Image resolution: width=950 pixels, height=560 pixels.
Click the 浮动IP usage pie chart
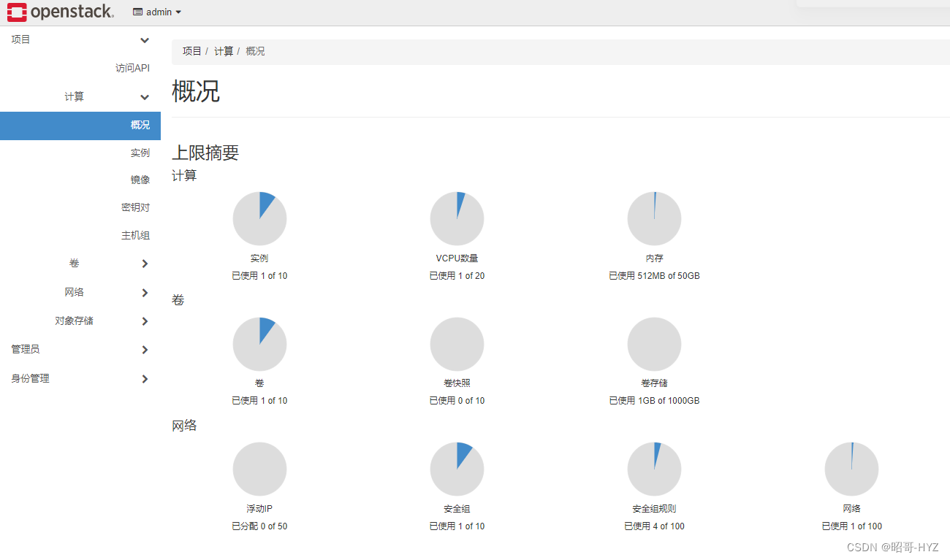pyautogui.click(x=259, y=469)
